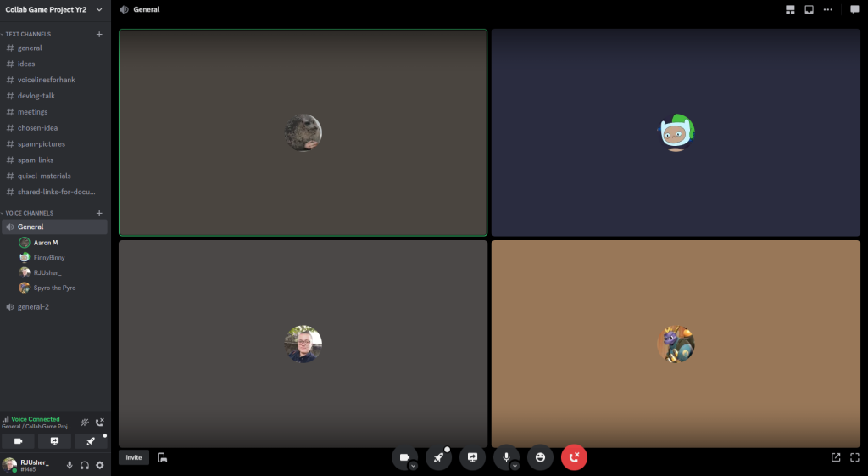Toggle noise suppression beside Voice Connected
The image size is (868, 476).
coord(84,422)
